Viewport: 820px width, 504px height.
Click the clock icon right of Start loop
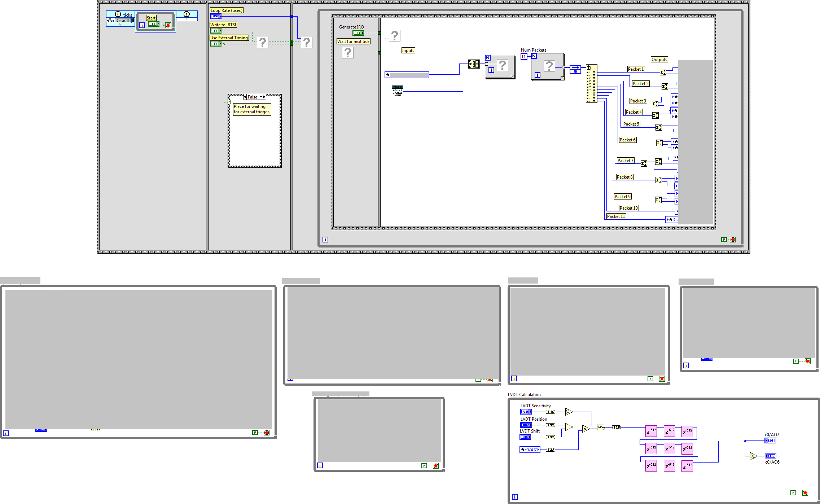[187, 14]
